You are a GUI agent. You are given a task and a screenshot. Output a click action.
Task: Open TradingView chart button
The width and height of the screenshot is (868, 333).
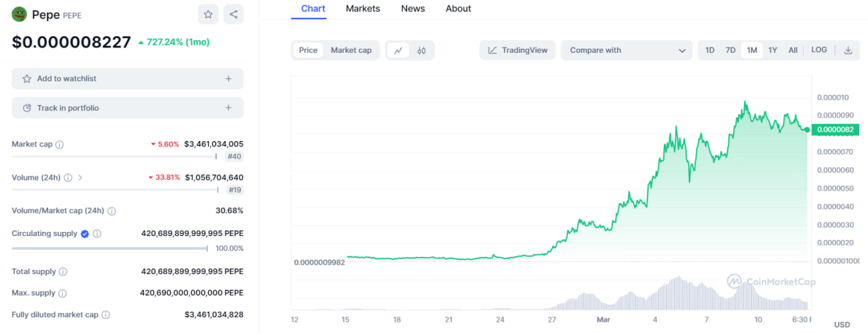517,50
